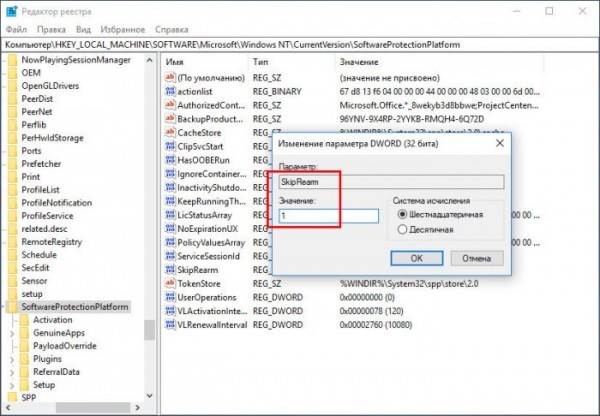Select Prefetcher key in tree
Screen dimensions: 600x416
click(x=41, y=164)
